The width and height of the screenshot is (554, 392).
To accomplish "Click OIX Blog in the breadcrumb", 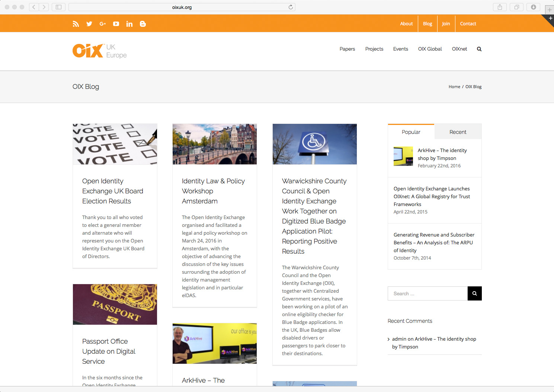I will pos(473,87).
